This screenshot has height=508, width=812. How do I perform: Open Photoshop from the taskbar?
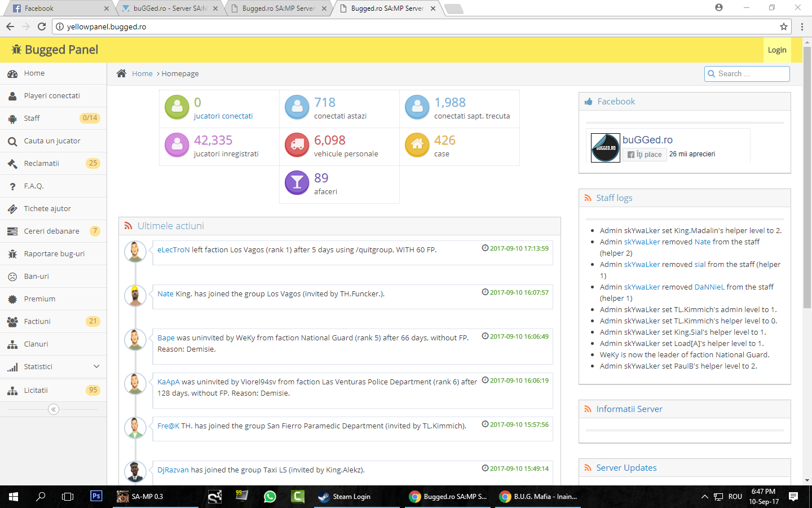[96, 496]
